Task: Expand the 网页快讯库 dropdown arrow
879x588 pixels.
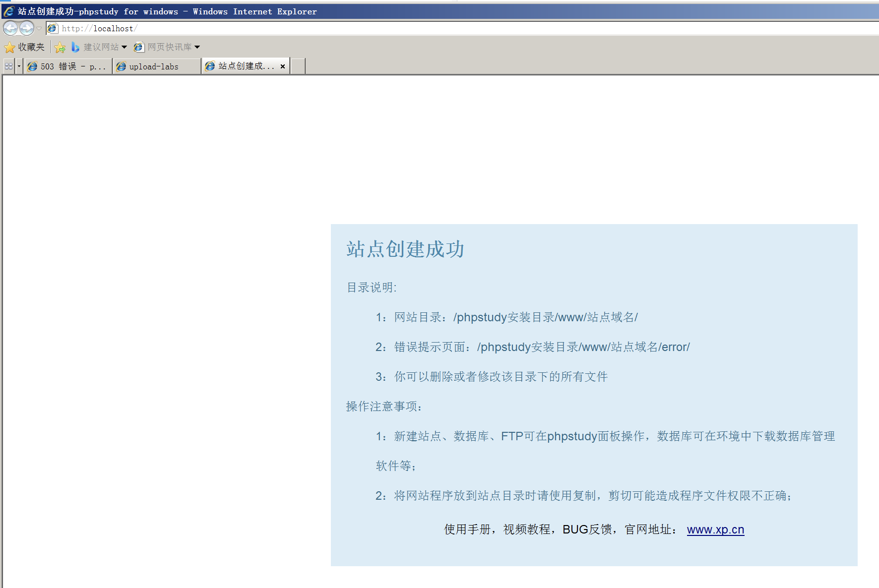Action: 197,47
